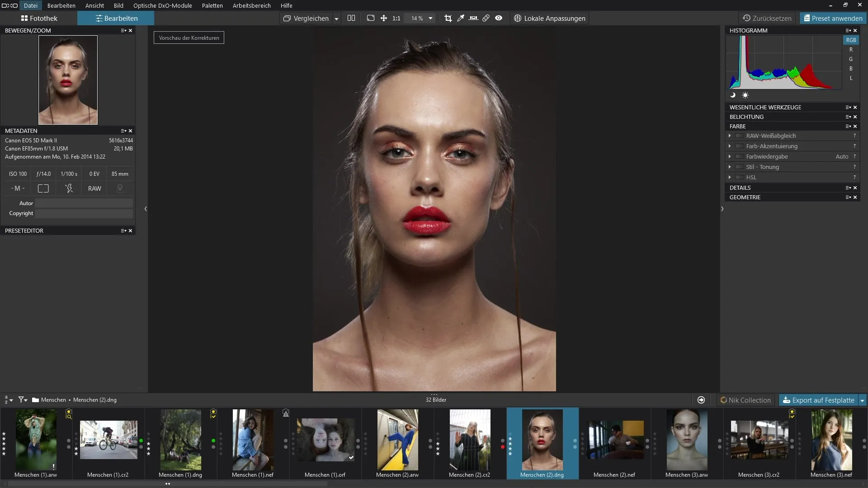
Task: Click the filter funnel icon
Action: 22,400
